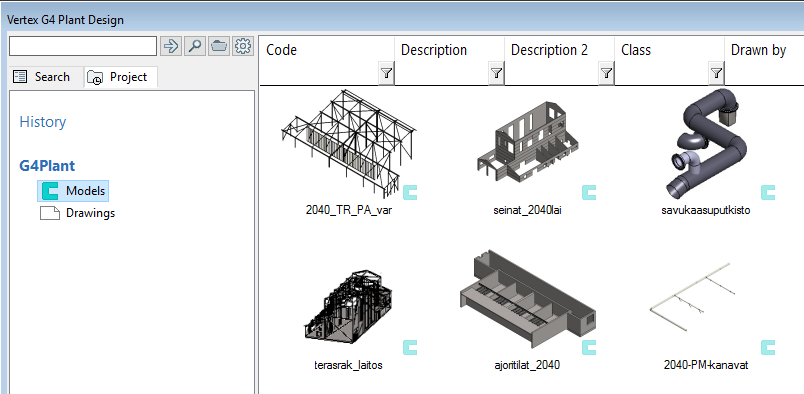Sort by the Drawn by column header
804x394 pixels.
click(x=758, y=50)
